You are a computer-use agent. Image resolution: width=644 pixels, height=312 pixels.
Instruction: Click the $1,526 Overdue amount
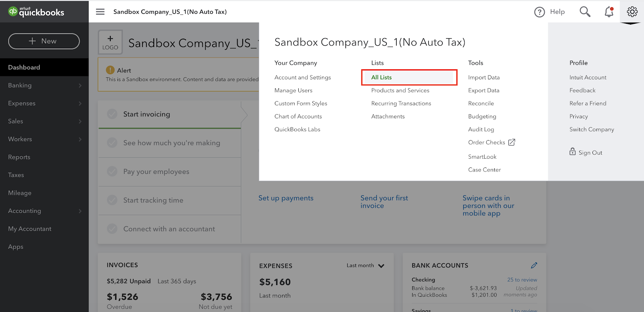click(122, 297)
